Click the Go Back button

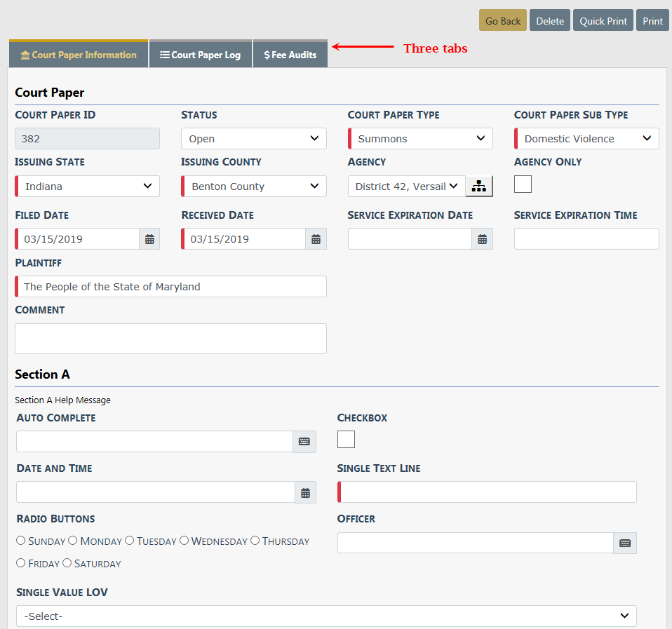tap(502, 21)
